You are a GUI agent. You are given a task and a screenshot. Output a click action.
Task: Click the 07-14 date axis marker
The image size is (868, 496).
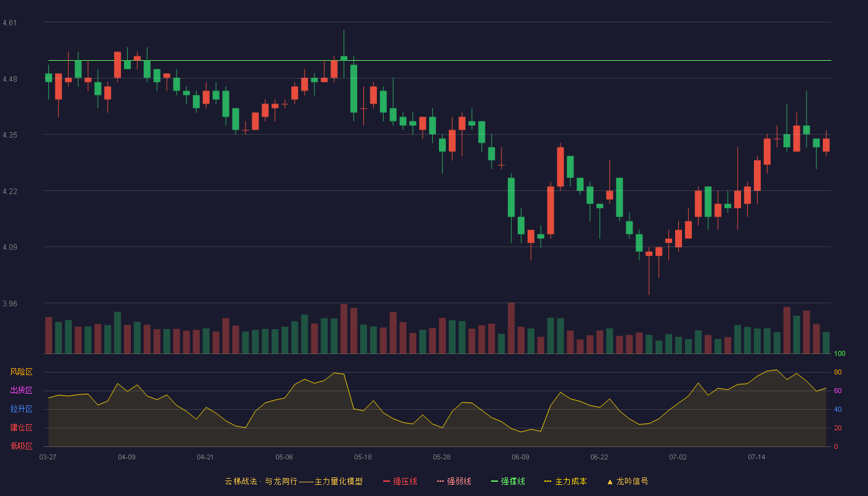[x=756, y=457]
